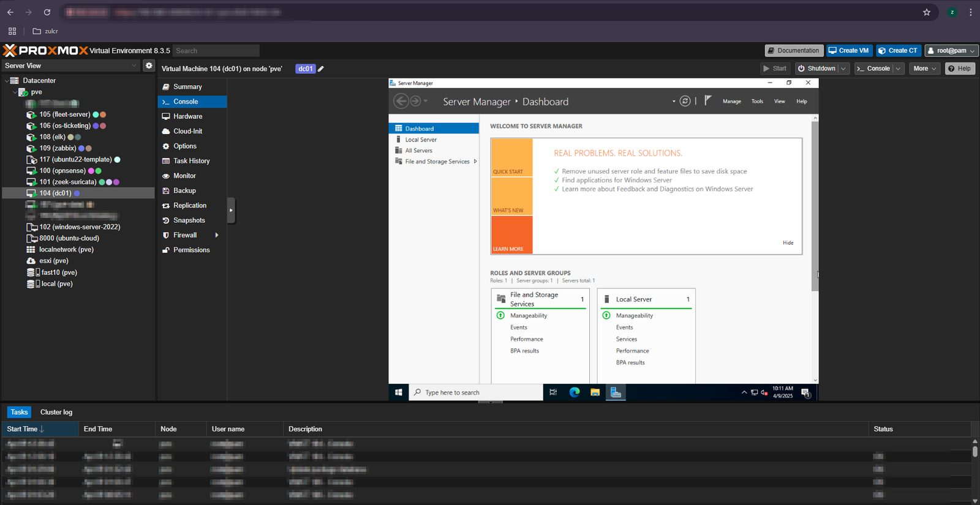Switch to the Cluster log tab
980x505 pixels.
point(56,412)
